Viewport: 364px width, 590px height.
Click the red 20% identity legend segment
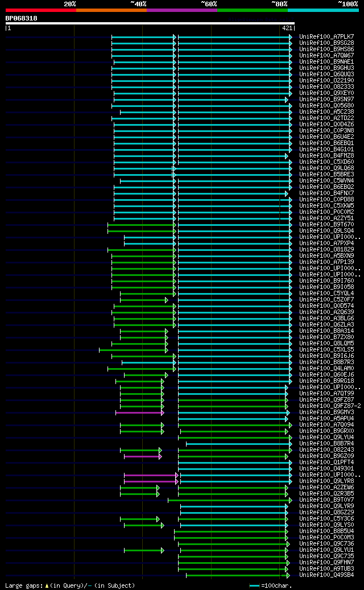click(40, 10)
